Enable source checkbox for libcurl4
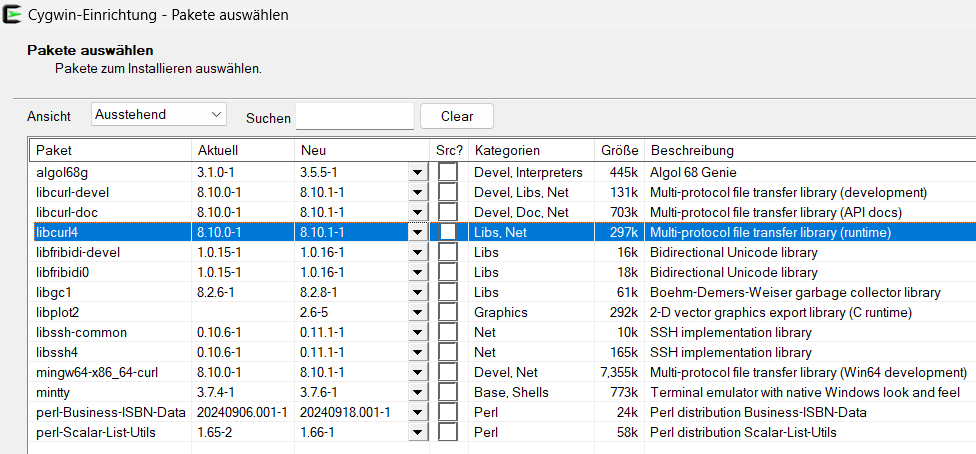The image size is (976, 454). click(x=448, y=232)
